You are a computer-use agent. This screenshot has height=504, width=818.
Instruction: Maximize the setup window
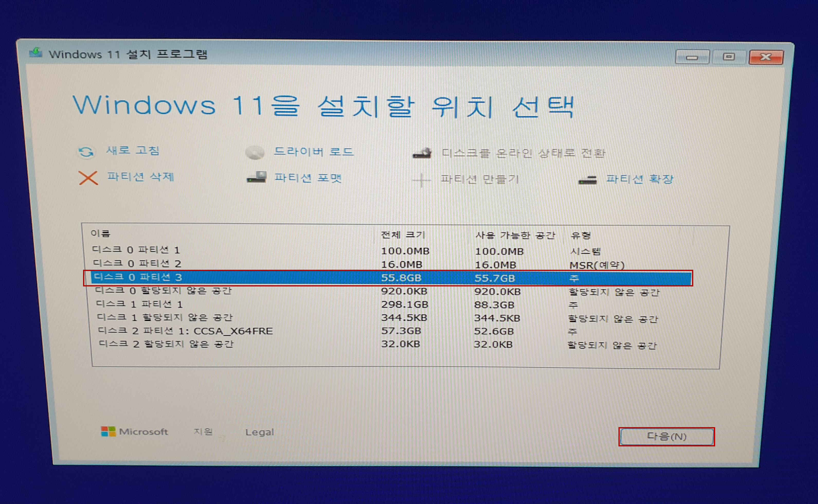pos(729,57)
